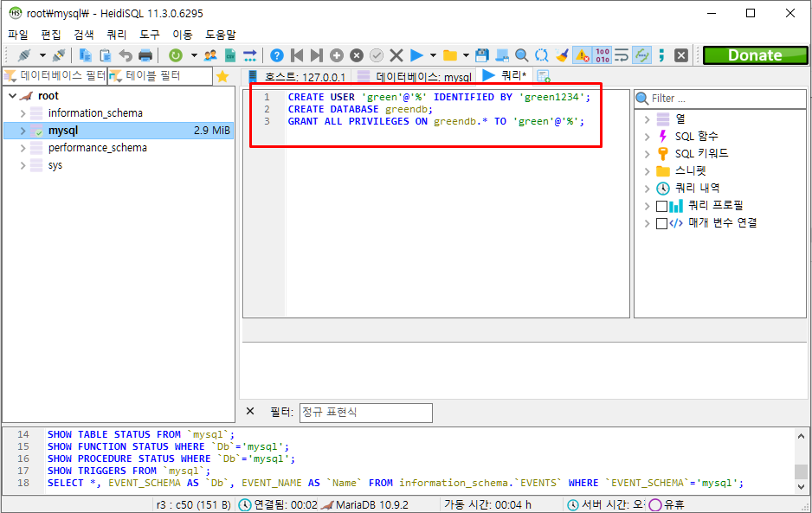812x513 pixels.
Task: Click the 데이터베이스 필터 input
Action: pyautogui.click(x=55, y=76)
